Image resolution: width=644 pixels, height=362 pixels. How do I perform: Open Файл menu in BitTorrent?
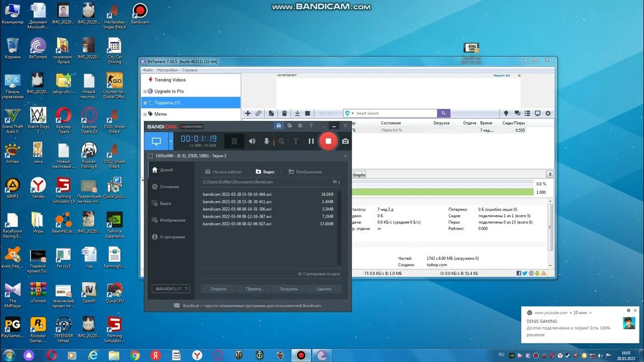click(x=147, y=70)
